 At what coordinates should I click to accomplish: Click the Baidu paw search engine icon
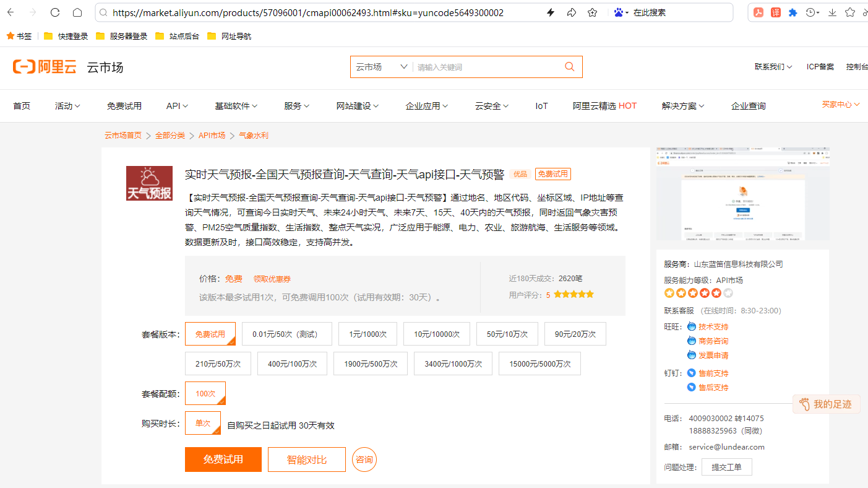619,12
